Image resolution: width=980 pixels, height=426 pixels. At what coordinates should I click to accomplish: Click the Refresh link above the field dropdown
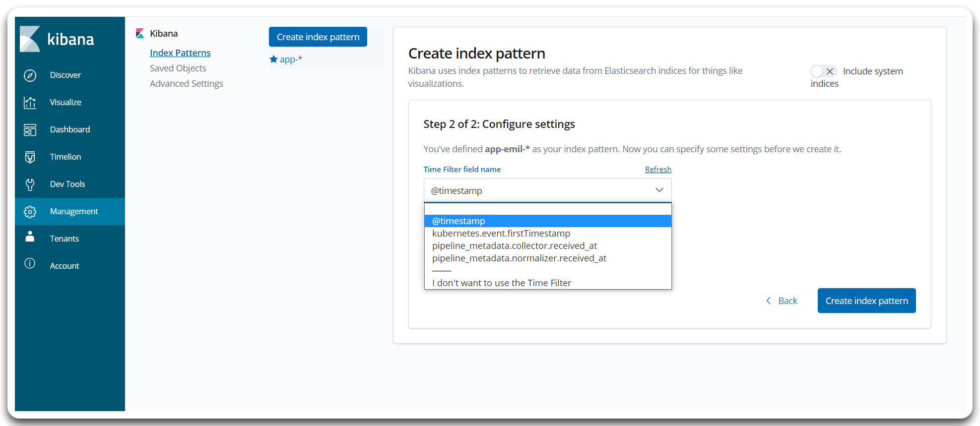[x=658, y=170]
